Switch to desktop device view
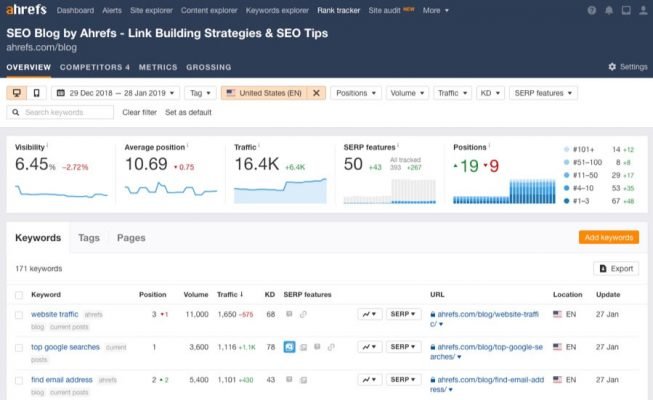Screen dimensions: 653x400 [17, 93]
